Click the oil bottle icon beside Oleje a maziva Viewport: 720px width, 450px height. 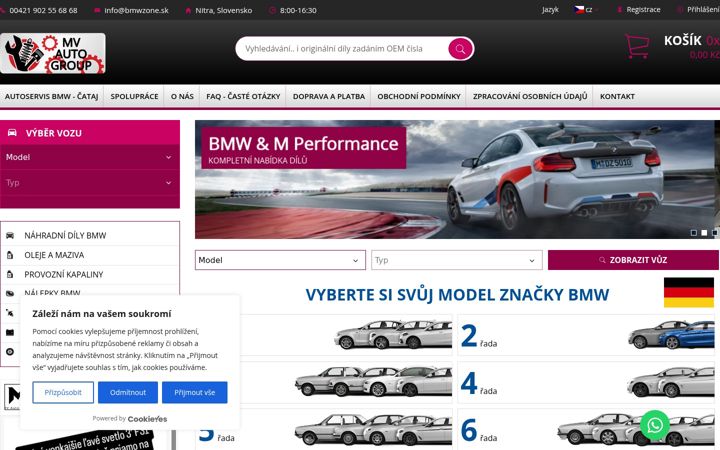click(10, 255)
